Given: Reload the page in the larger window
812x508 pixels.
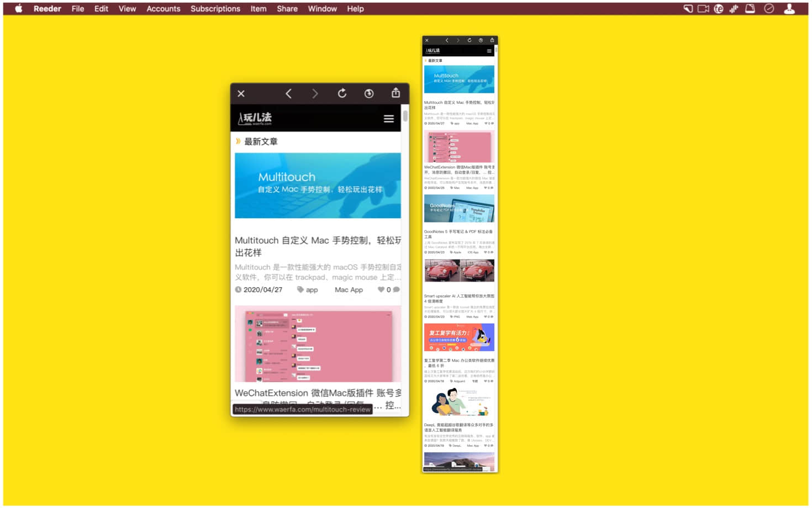Looking at the screenshot, I should 342,93.
